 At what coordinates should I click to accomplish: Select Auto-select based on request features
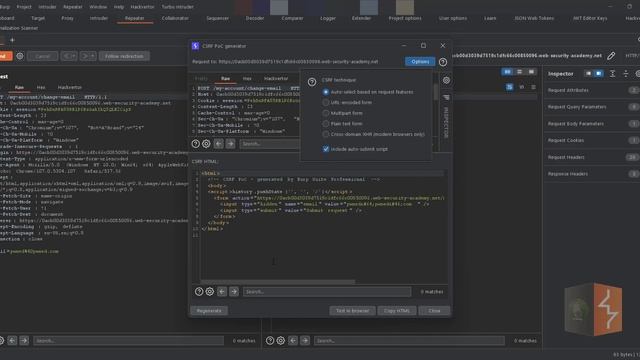click(x=326, y=92)
